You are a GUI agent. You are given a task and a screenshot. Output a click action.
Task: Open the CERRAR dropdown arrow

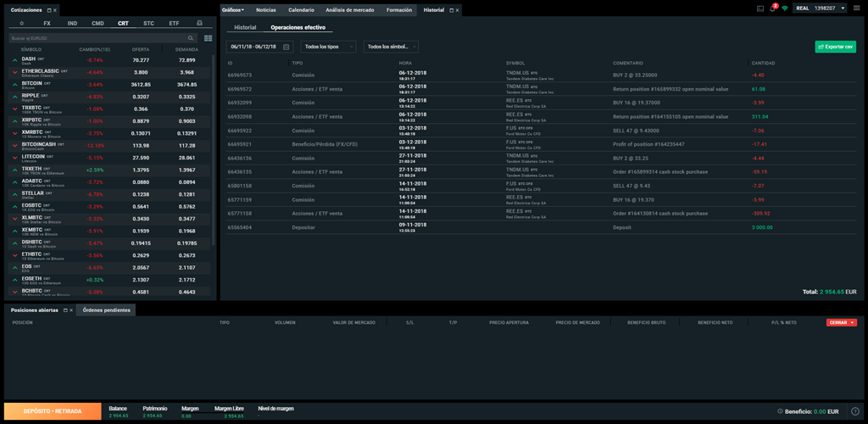tap(853, 323)
